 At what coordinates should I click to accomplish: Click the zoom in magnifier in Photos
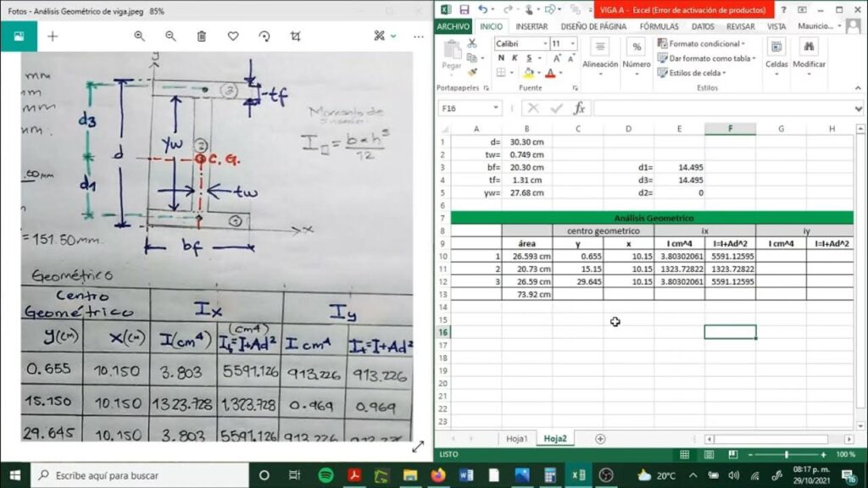tap(140, 36)
